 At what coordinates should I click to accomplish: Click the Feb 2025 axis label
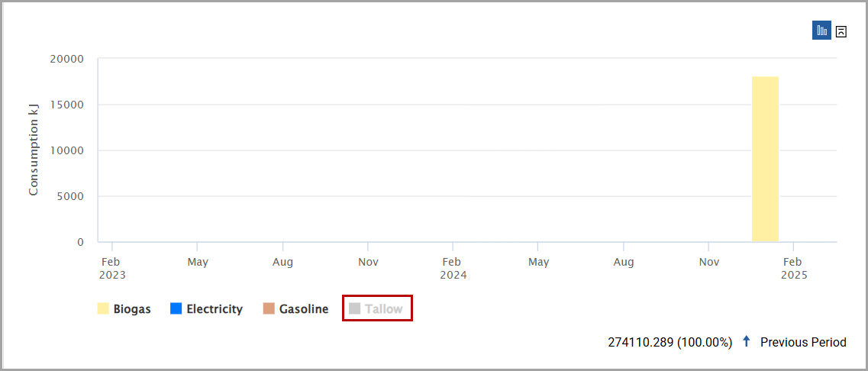click(793, 268)
